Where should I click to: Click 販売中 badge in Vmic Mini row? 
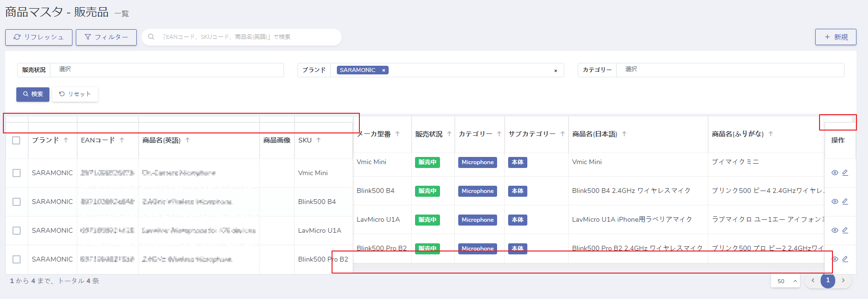tap(427, 162)
